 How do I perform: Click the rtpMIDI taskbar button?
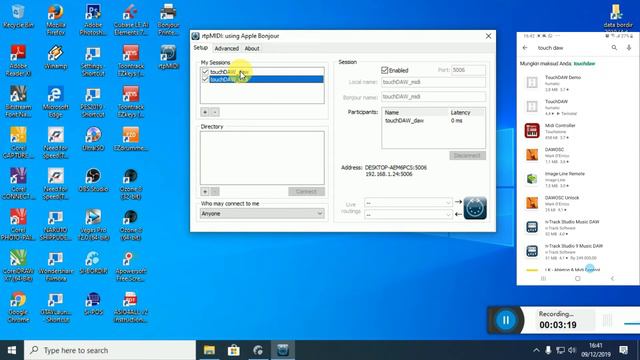point(283,350)
